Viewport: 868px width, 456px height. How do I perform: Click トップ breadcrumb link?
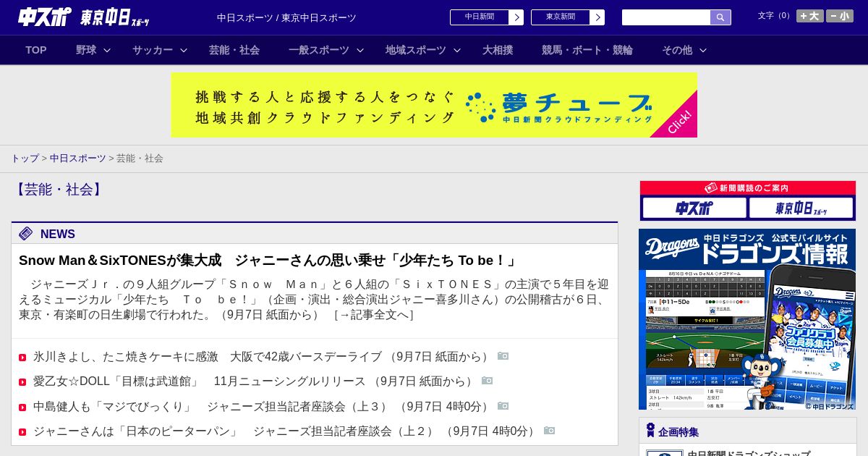pos(25,158)
